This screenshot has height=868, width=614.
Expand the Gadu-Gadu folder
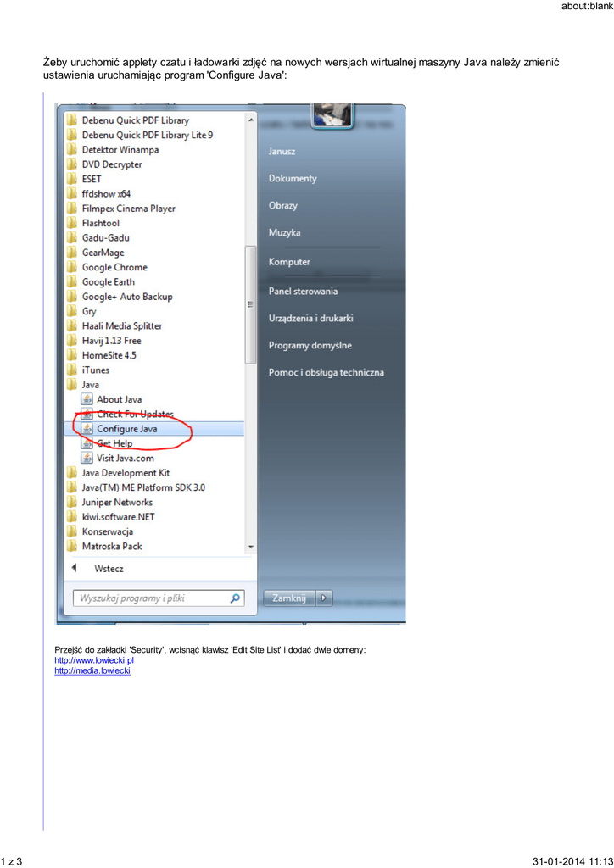coord(105,238)
